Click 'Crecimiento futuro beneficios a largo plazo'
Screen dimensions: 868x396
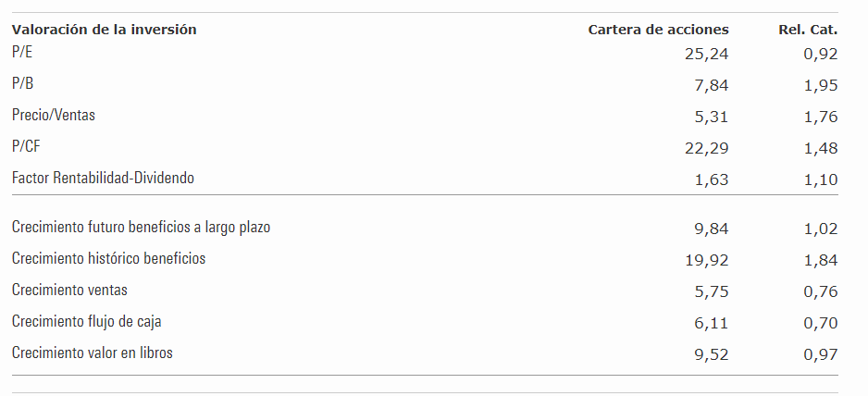(141, 227)
